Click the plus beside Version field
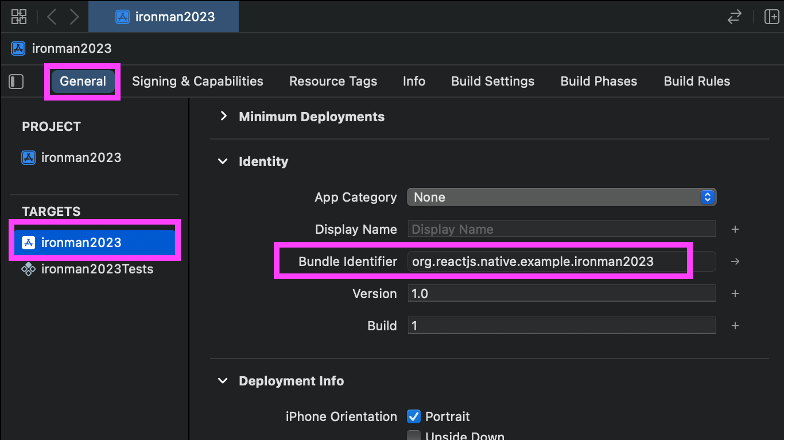Image resolution: width=785 pixels, height=441 pixels. tap(735, 294)
